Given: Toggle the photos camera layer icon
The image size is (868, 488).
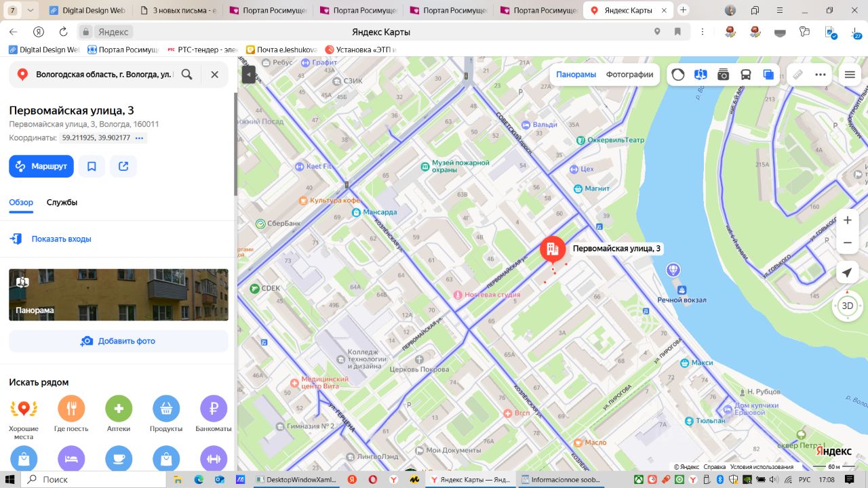Looking at the screenshot, I should 723,75.
